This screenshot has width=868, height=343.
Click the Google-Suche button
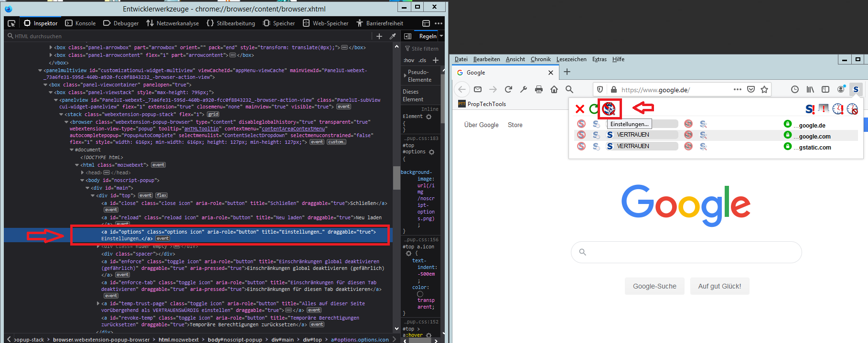tap(654, 286)
